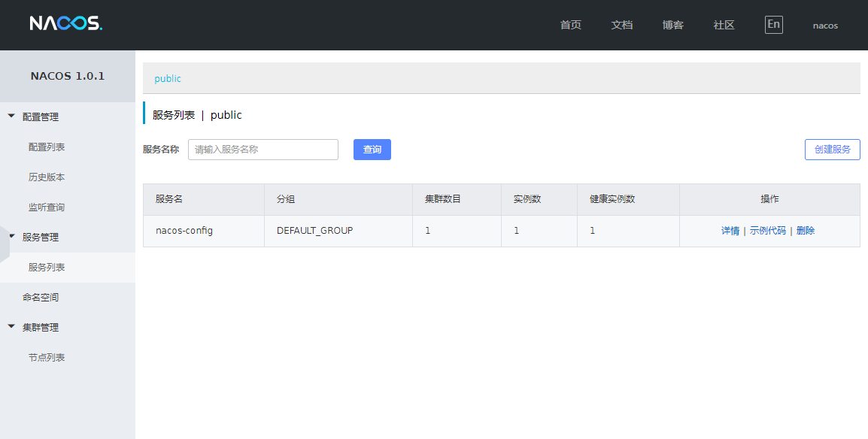Viewport: 868px width, 439px height.
Task: Switch language with the En icon
Action: pos(773,24)
